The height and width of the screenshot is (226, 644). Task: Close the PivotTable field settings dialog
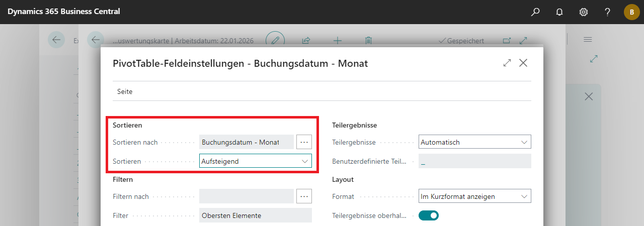tap(523, 63)
